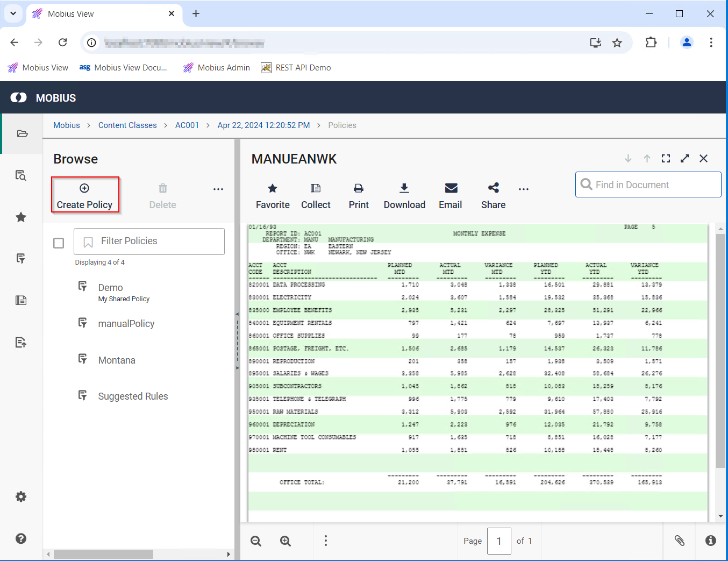Open the Mobius Admin bookmark
The image size is (728, 561).
pos(217,68)
